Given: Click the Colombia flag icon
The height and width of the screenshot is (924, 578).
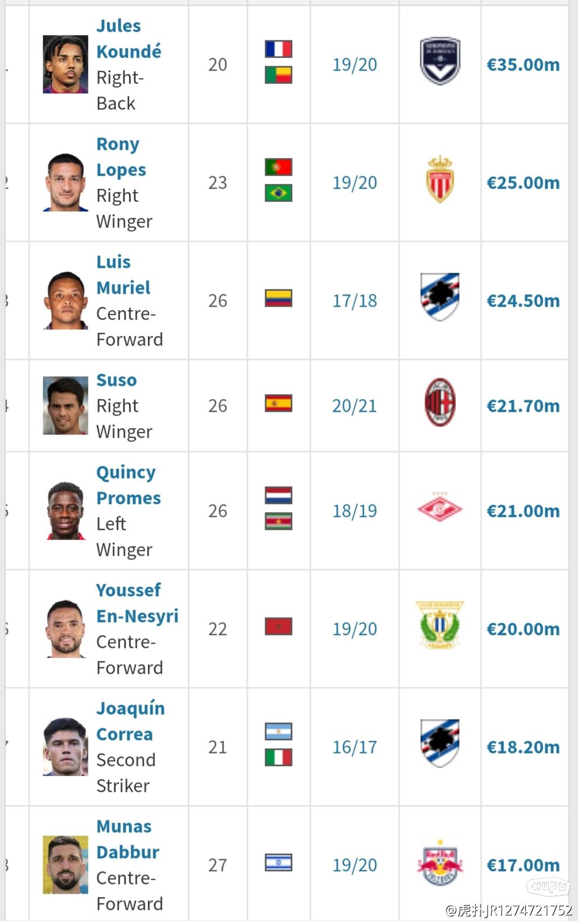Looking at the screenshot, I should pos(278,298).
